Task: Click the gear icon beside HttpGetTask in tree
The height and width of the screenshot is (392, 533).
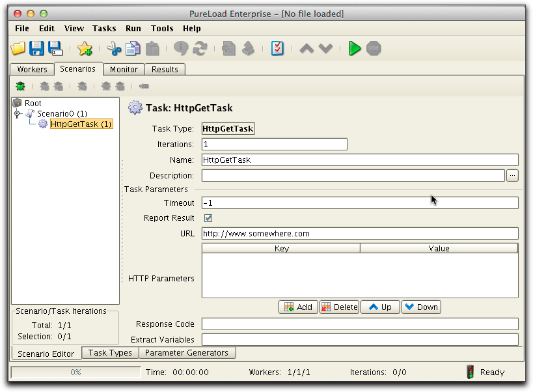Action: (x=43, y=124)
